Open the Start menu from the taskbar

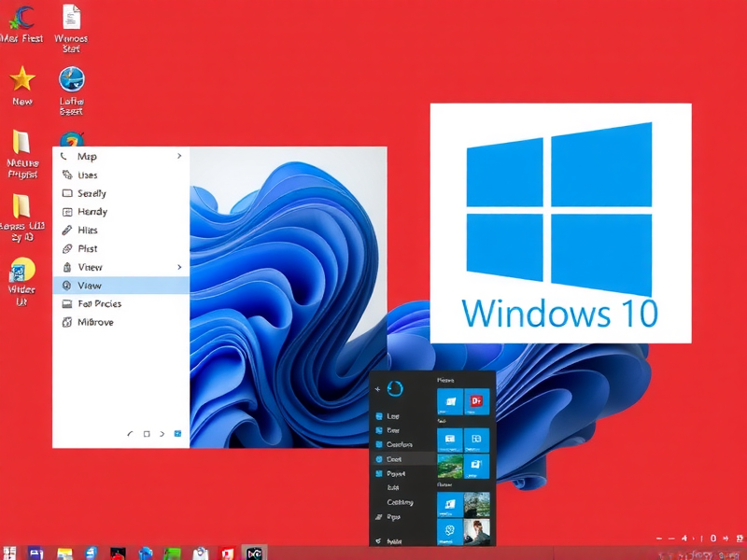pos(11,551)
